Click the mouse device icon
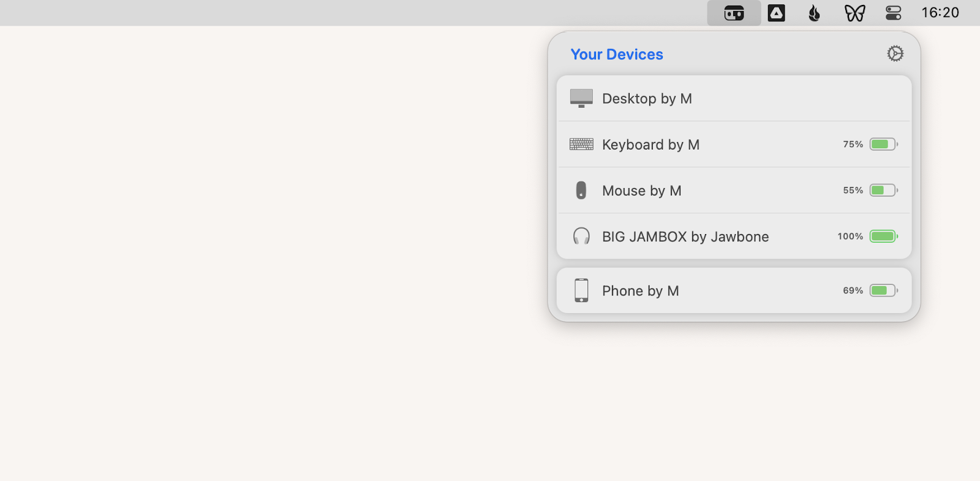Image resolution: width=980 pixels, height=481 pixels. point(581,191)
